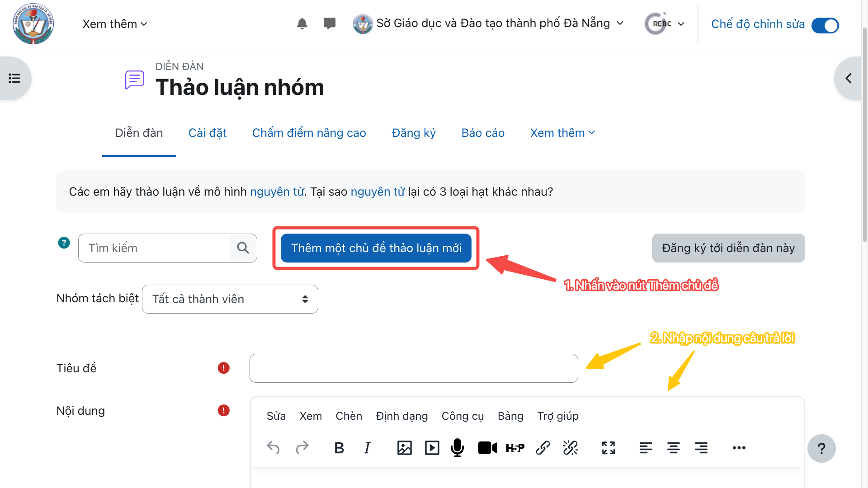
Task: Redo the edit in editor
Action: pyautogui.click(x=302, y=448)
